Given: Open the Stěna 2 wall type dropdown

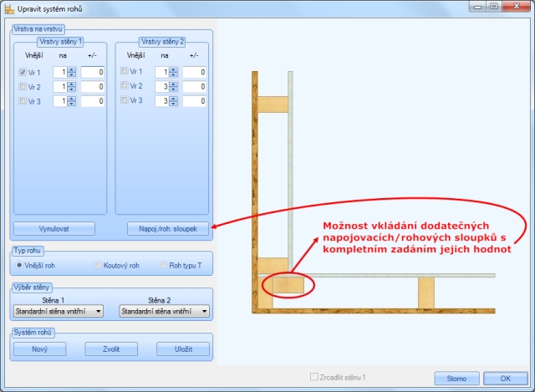Looking at the screenshot, I should 164,311.
